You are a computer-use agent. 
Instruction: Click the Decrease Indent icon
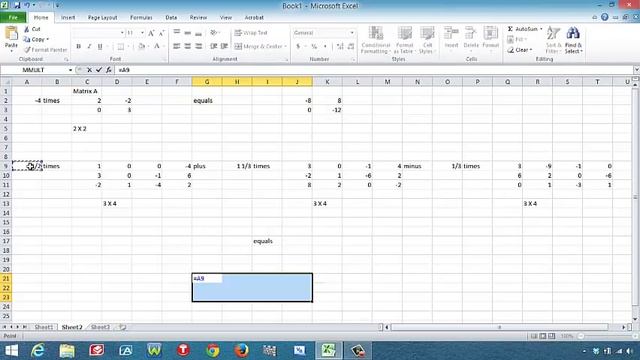tap(213, 47)
